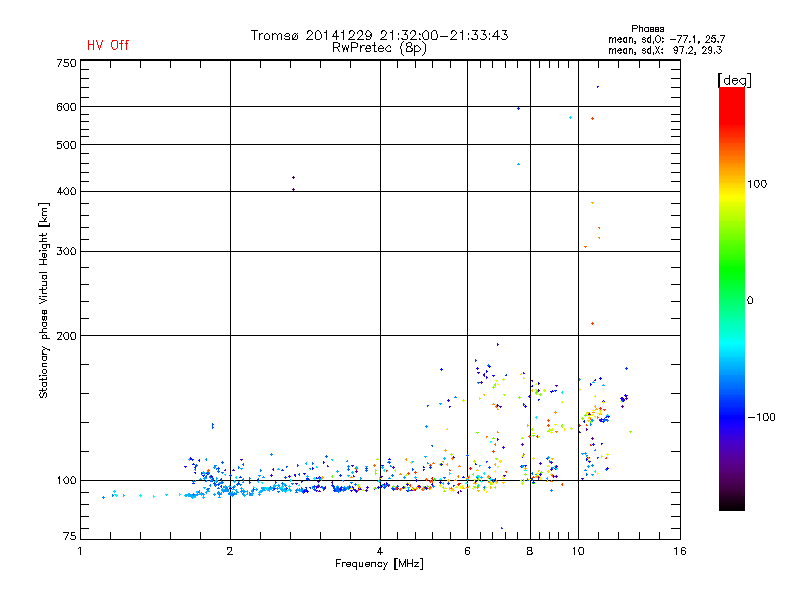Screen dimensions: 800x600
Task: Click the "[deg]" colorbar unit label
Action: tap(734, 80)
